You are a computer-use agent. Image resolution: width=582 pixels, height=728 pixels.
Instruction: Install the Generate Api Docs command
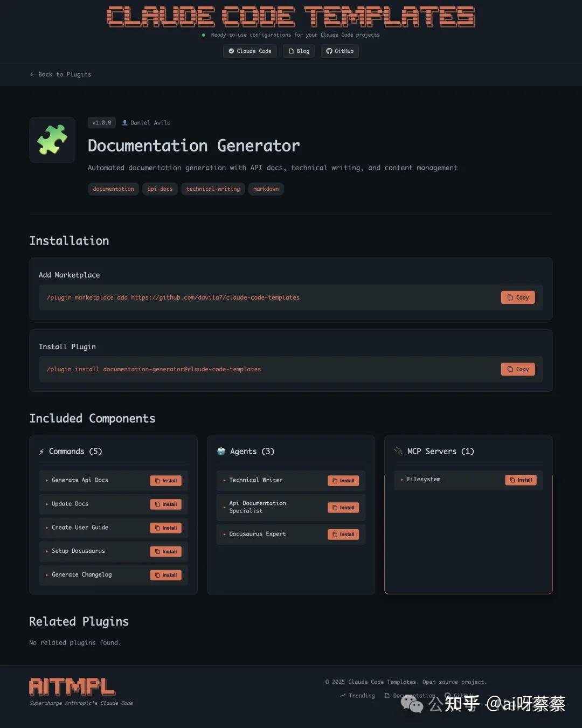point(165,481)
